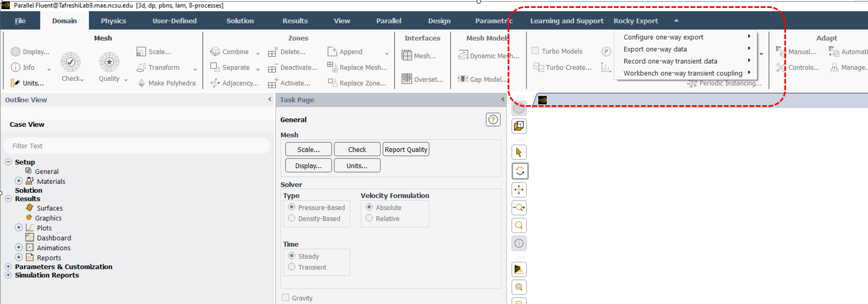Open the Quality dropdown arrow
The width and height of the screenshot is (868, 304).
tap(126, 80)
